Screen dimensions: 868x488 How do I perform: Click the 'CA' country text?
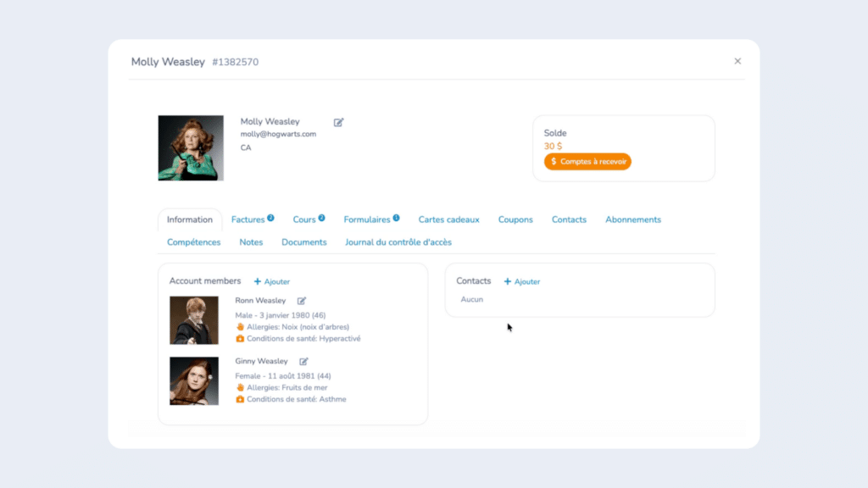tap(246, 147)
